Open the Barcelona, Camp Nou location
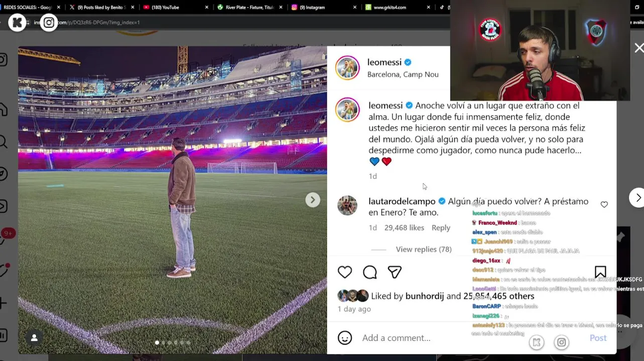 pos(403,74)
